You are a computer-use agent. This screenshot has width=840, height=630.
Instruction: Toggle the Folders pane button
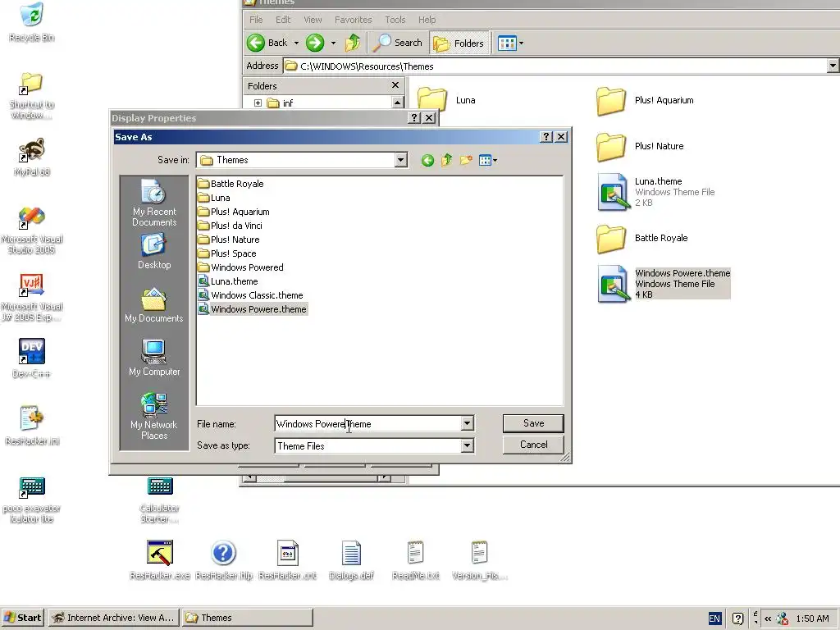pyautogui.click(x=459, y=43)
